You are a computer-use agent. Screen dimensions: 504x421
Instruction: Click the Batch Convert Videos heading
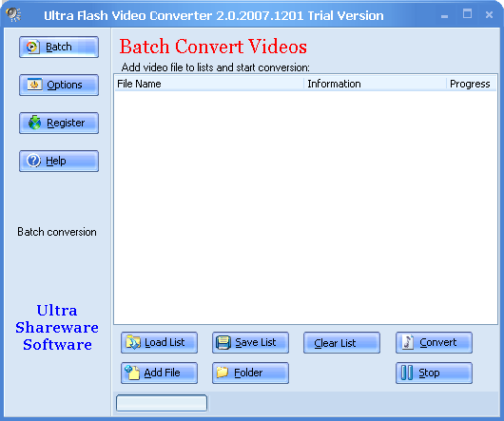pos(213,47)
